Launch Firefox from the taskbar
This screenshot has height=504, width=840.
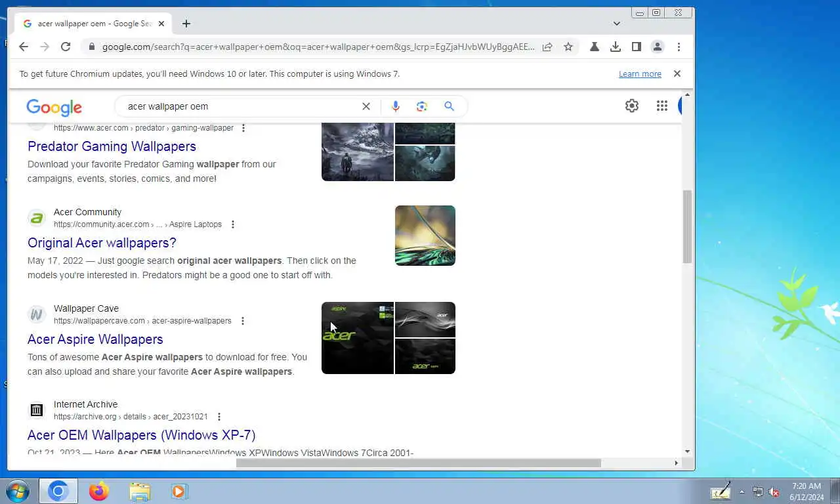[99, 491]
